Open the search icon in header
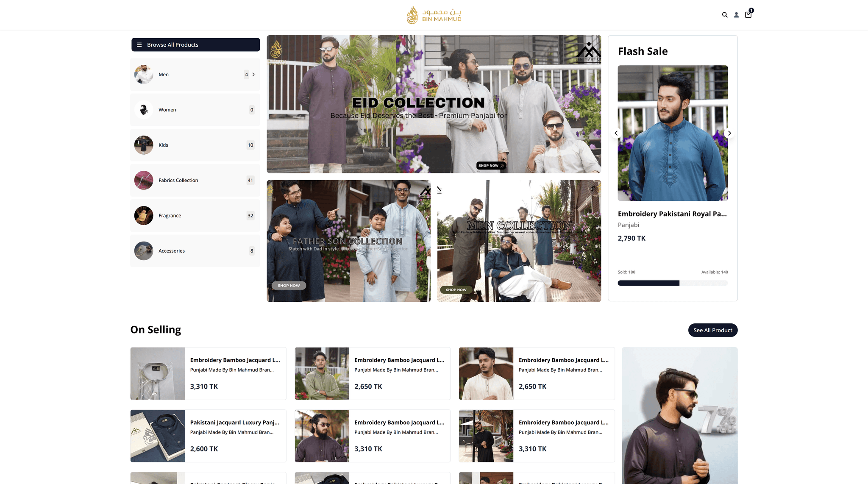868x484 pixels. (x=725, y=15)
